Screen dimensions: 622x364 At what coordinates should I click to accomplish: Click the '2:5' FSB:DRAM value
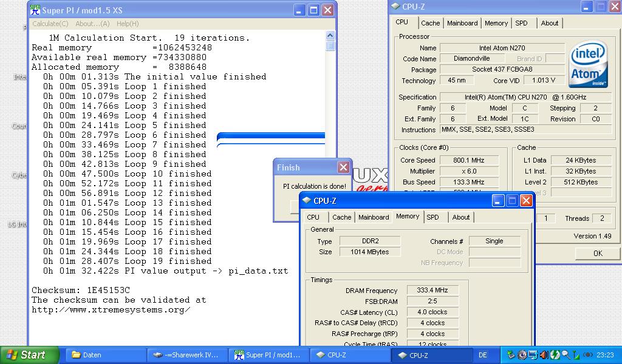[x=432, y=301]
